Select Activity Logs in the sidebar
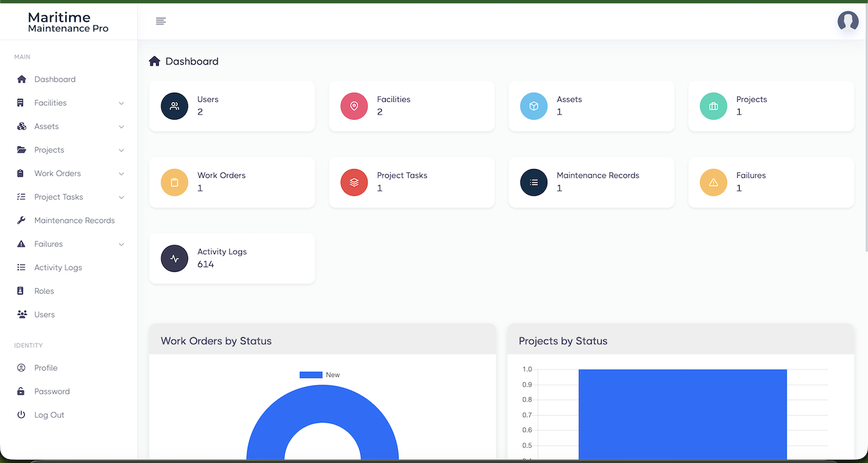This screenshot has width=868, height=463. point(58,268)
